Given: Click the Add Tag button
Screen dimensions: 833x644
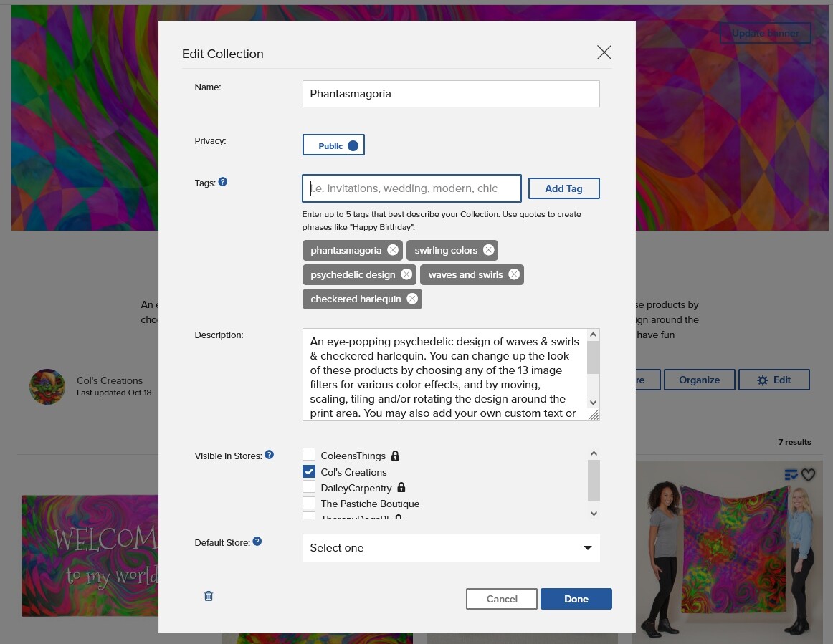Looking at the screenshot, I should point(563,188).
